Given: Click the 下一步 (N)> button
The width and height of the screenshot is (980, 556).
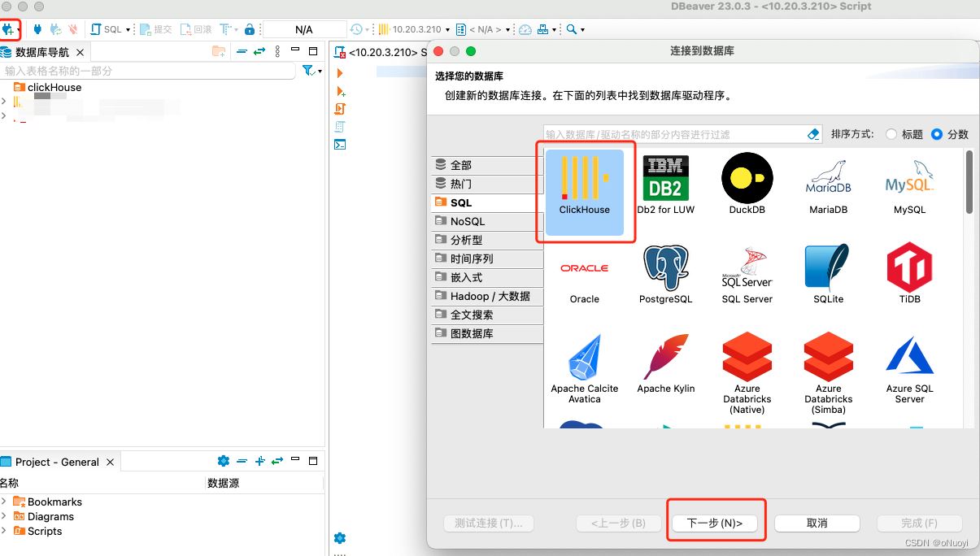Looking at the screenshot, I should (x=715, y=523).
